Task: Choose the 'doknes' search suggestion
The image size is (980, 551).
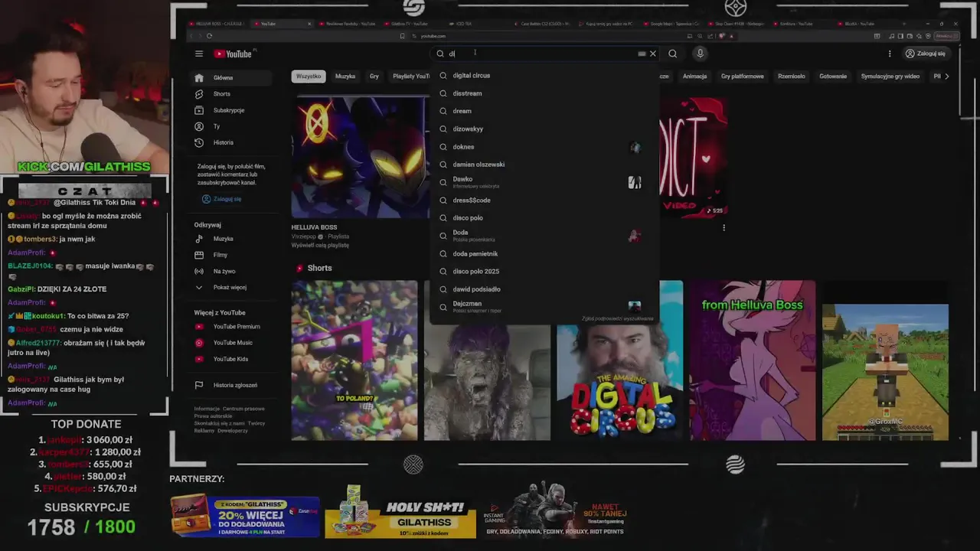Action: click(x=544, y=147)
